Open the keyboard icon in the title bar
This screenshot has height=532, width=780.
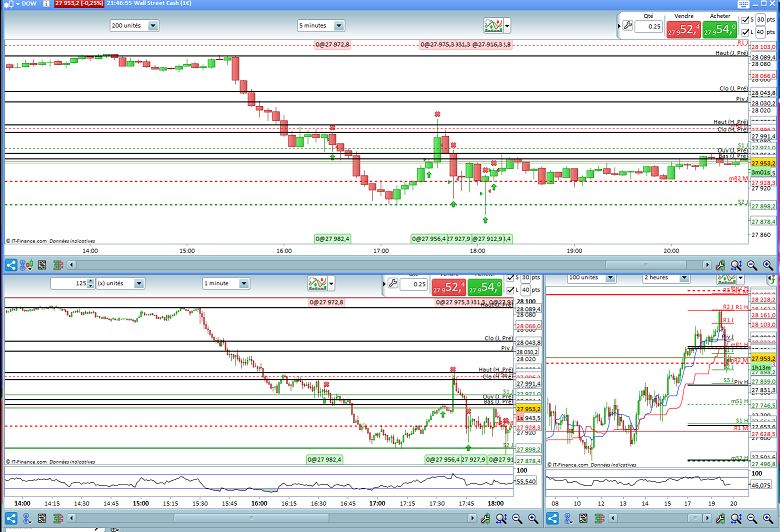[743, 4]
